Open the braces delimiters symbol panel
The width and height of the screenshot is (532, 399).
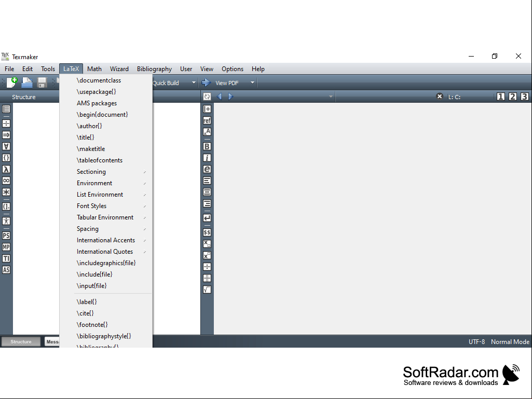pos(6,158)
